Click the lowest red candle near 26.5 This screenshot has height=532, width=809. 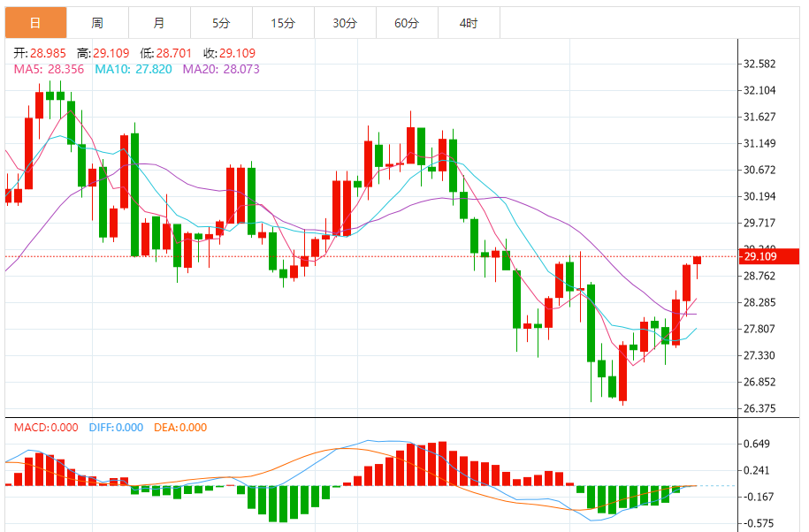point(622,373)
